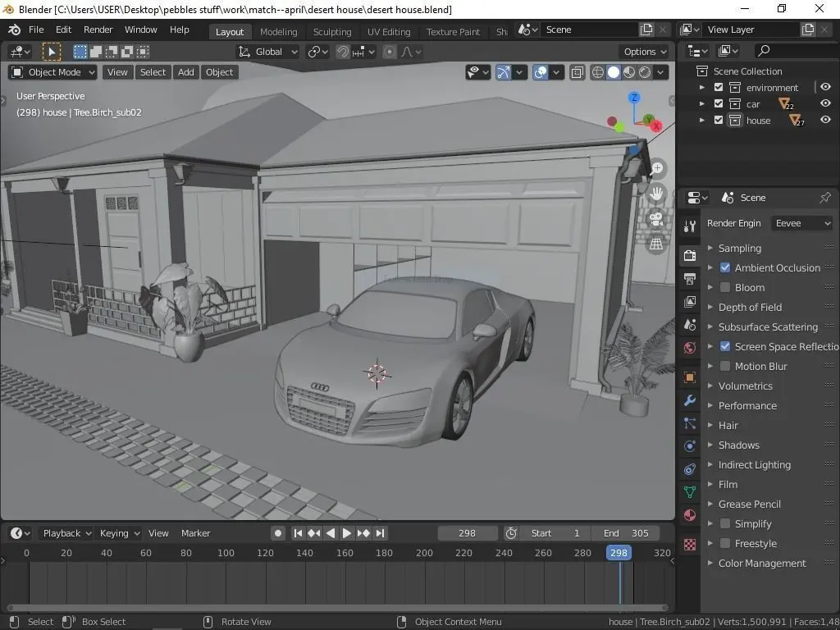Open the Material properties tab
This screenshot has height=630, width=840.
[690, 515]
